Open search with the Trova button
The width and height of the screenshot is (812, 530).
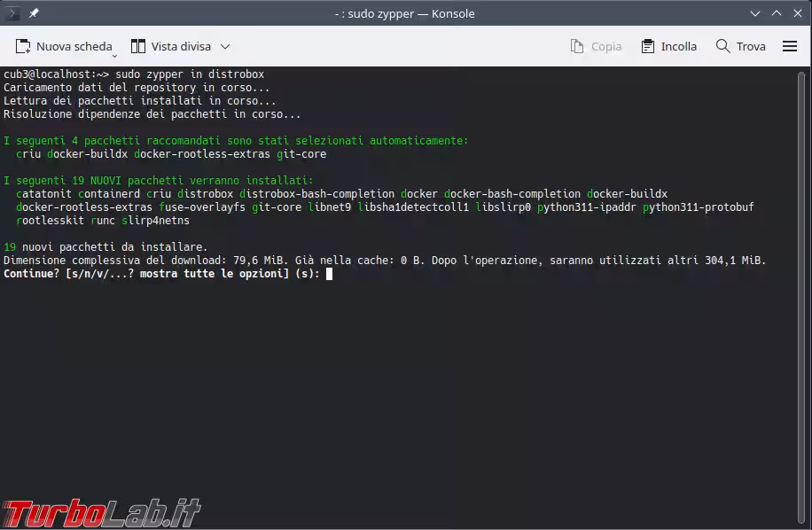point(740,47)
